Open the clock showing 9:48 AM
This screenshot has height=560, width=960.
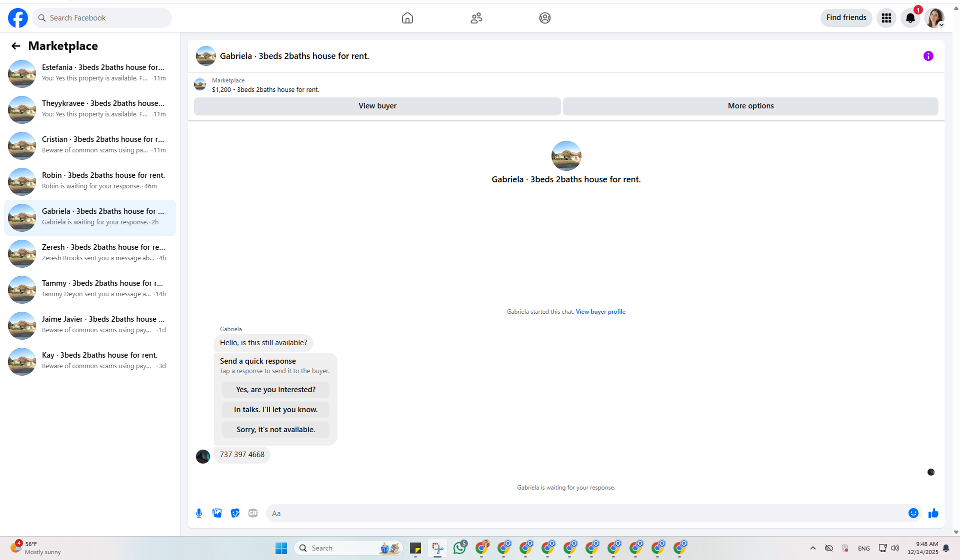[923, 548]
